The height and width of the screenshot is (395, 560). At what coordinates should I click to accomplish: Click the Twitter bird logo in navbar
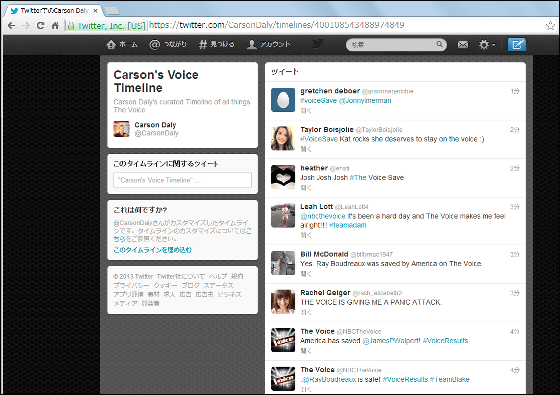click(x=318, y=44)
